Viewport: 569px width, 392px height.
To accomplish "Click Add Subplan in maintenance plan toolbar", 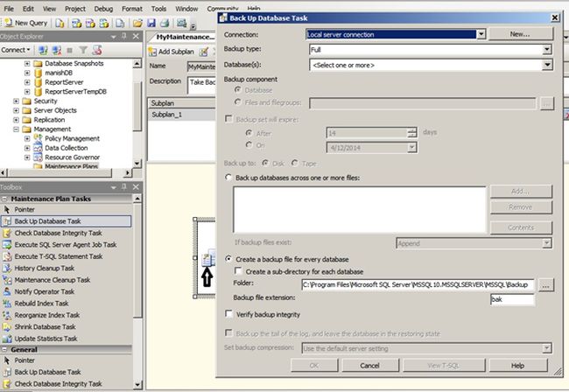I will (x=172, y=52).
